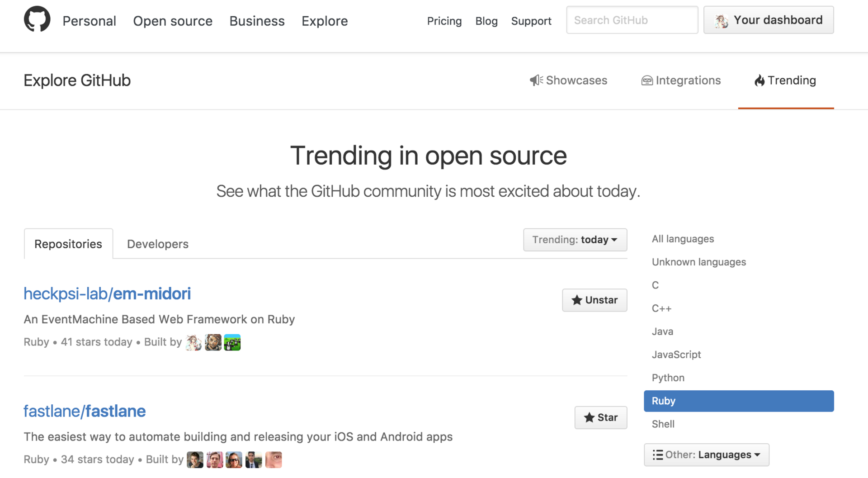This screenshot has height=478, width=868.
Task: Open second contributor avatar of fastlane
Action: tap(215, 460)
